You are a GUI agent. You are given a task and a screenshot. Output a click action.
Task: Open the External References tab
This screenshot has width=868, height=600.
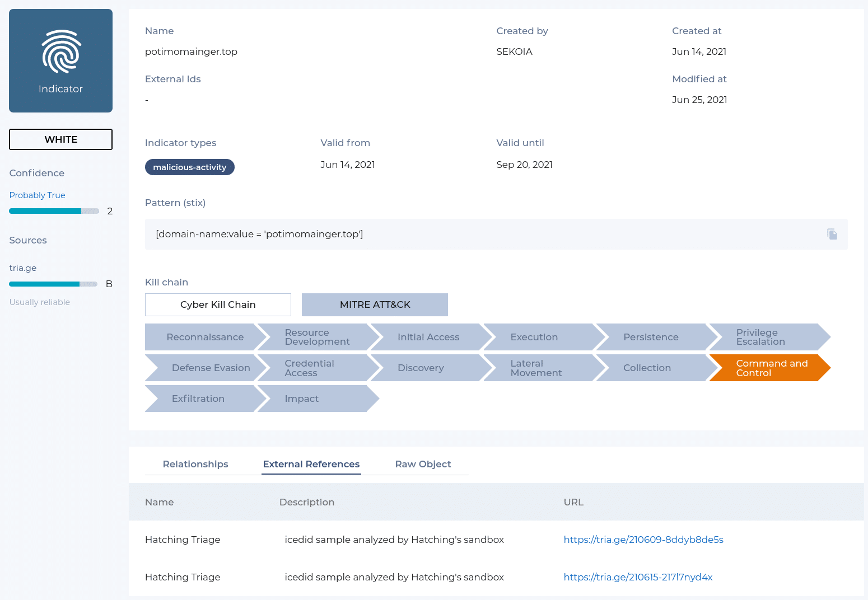point(311,464)
